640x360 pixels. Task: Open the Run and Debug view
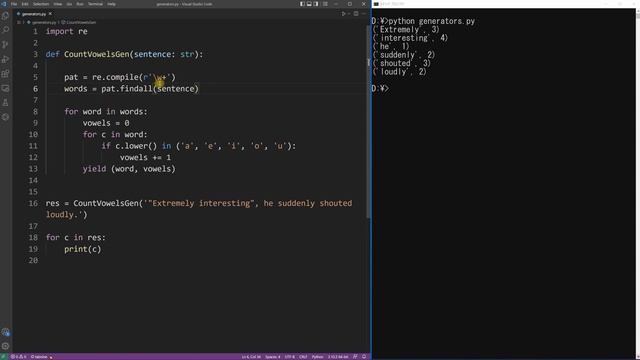tap(6, 59)
